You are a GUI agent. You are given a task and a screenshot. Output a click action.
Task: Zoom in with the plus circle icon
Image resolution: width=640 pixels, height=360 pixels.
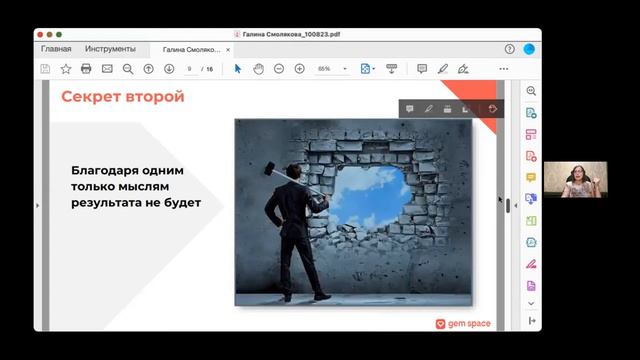click(x=300, y=69)
